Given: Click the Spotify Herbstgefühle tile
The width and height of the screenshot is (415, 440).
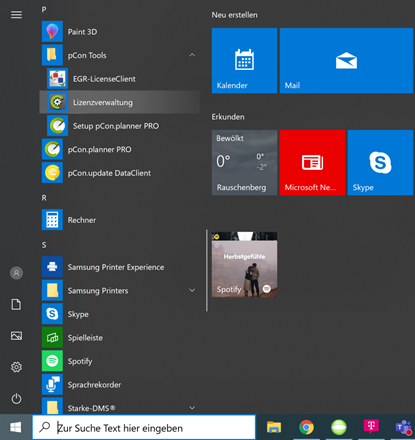Looking at the screenshot, I should click(x=244, y=265).
